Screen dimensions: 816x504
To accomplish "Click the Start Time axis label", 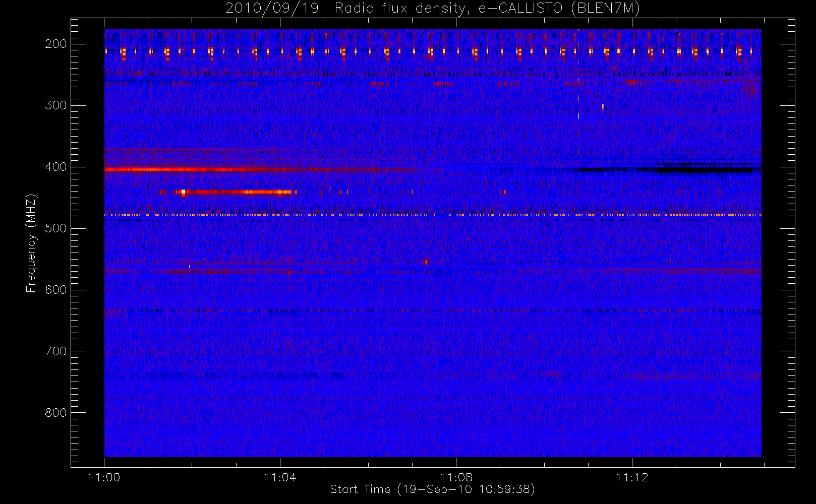I will point(432,489).
